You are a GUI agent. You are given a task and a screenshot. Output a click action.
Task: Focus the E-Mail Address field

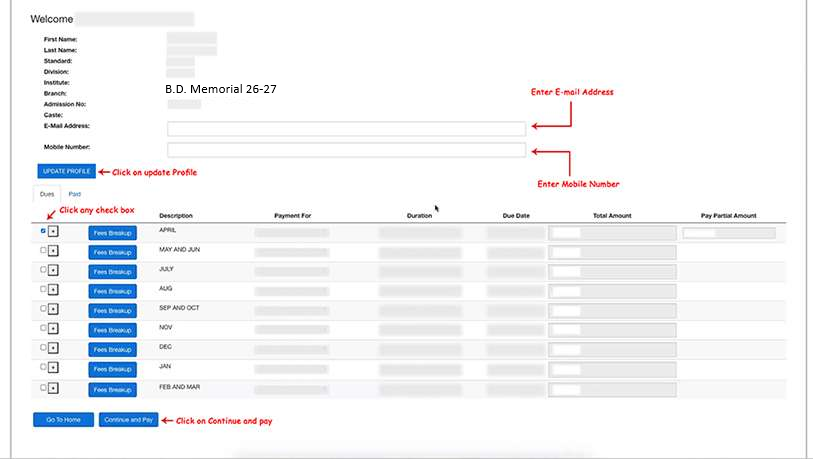click(346, 129)
